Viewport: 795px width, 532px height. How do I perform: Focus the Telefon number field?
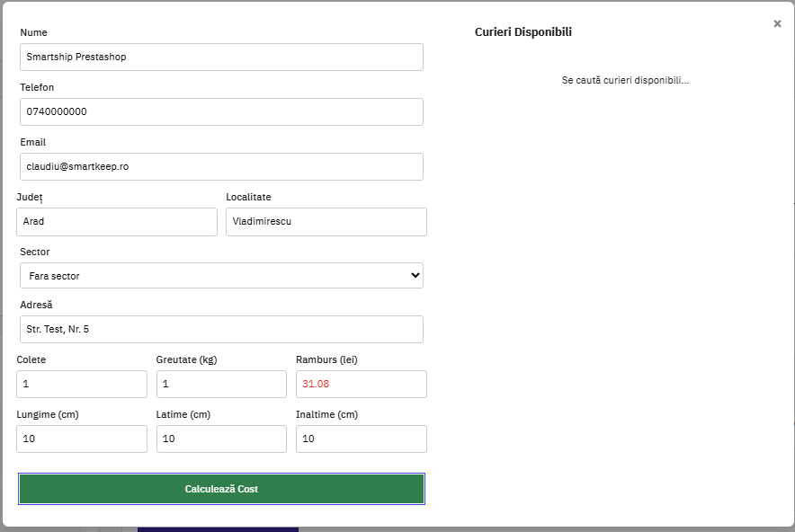click(221, 111)
